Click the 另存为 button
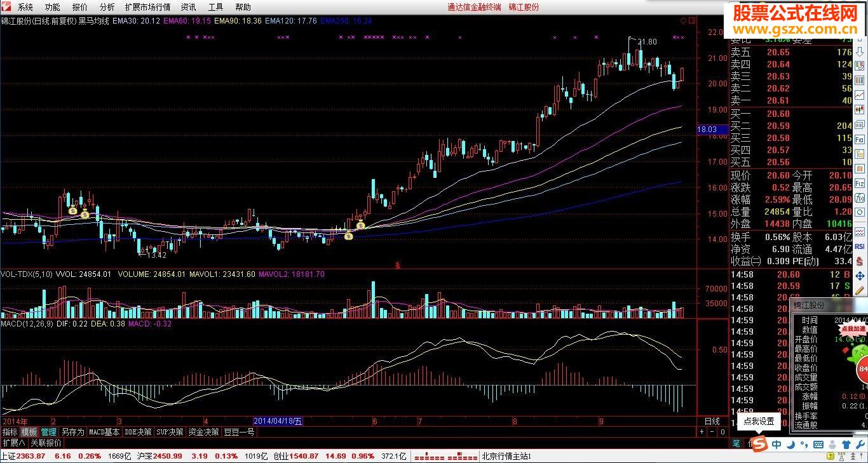 (x=72, y=432)
